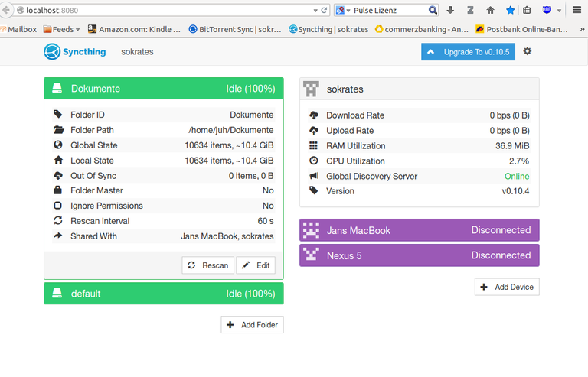Click the Download Rate cloud icon
The height and width of the screenshot is (377, 588).
pyautogui.click(x=314, y=115)
